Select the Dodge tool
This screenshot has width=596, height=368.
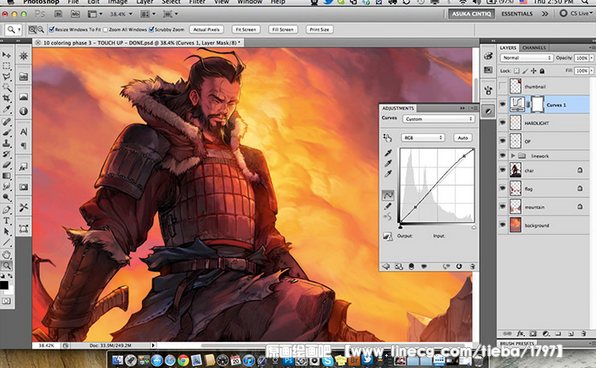pyautogui.click(x=6, y=197)
